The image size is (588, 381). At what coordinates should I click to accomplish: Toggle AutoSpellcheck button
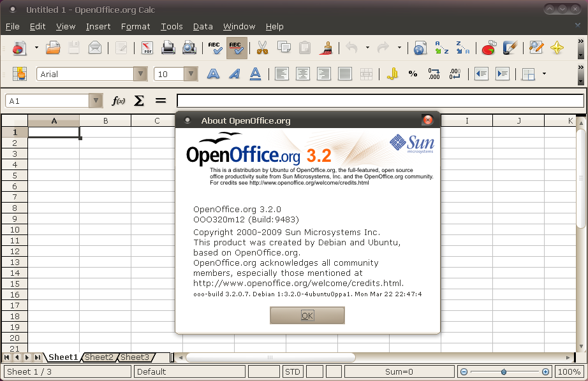click(237, 48)
